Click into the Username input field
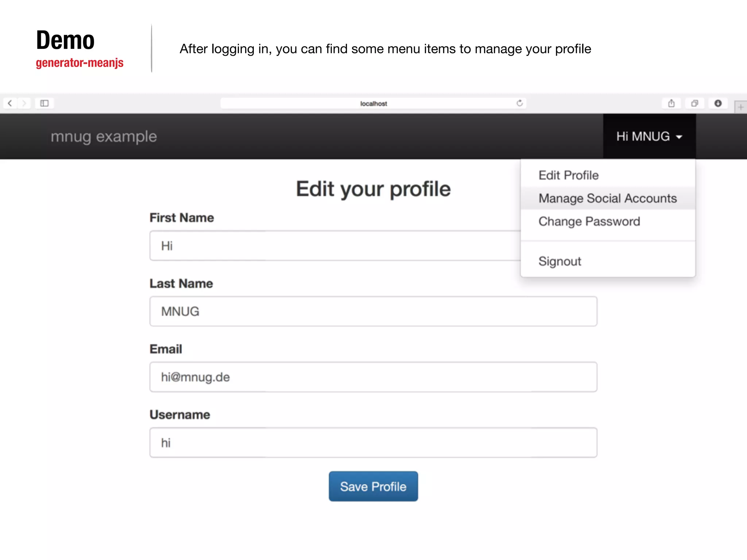747x560 pixels. click(373, 443)
